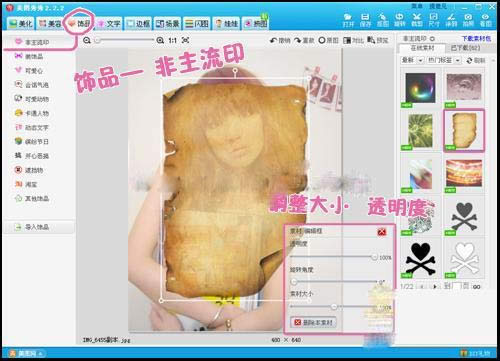This screenshot has height=361, width=500.
Task: Select the green leaves material thumbnail
Action: click(x=420, y=131)
